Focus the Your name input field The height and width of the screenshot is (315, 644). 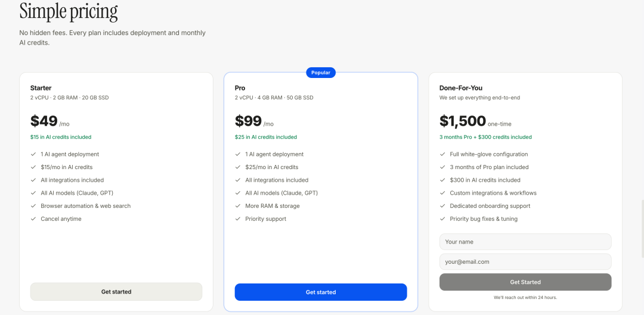(x=525, y=242)
